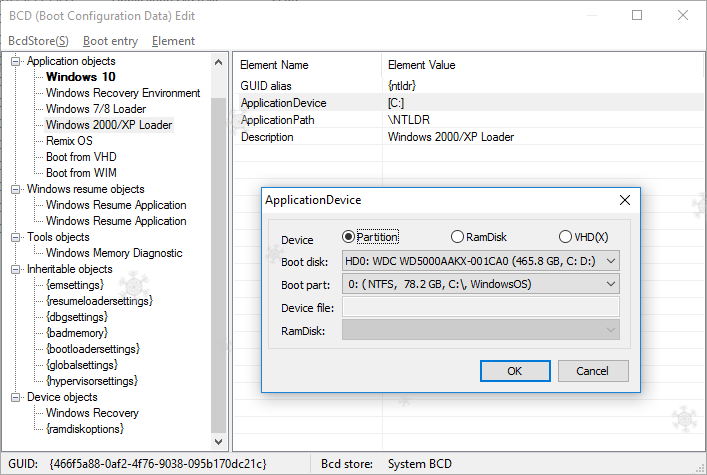Select the {badmemory} object
This screenshot has height=475, width=707.
(77, 333)
